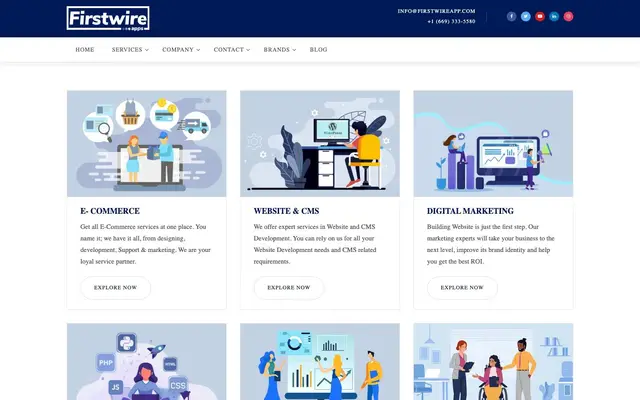Click the Digital Marketing description paragraph

point(491,244)
